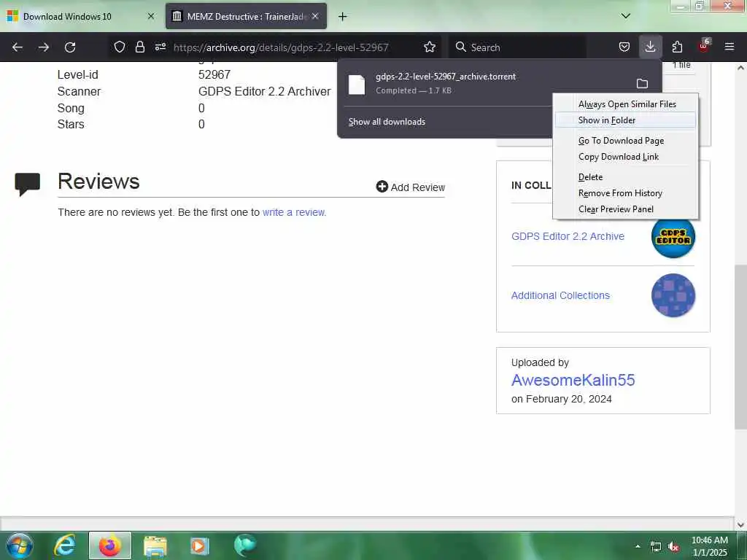Focus the Search box in toolbar
Viewport: 747px width, 560px height.
[x=517, y=47]
